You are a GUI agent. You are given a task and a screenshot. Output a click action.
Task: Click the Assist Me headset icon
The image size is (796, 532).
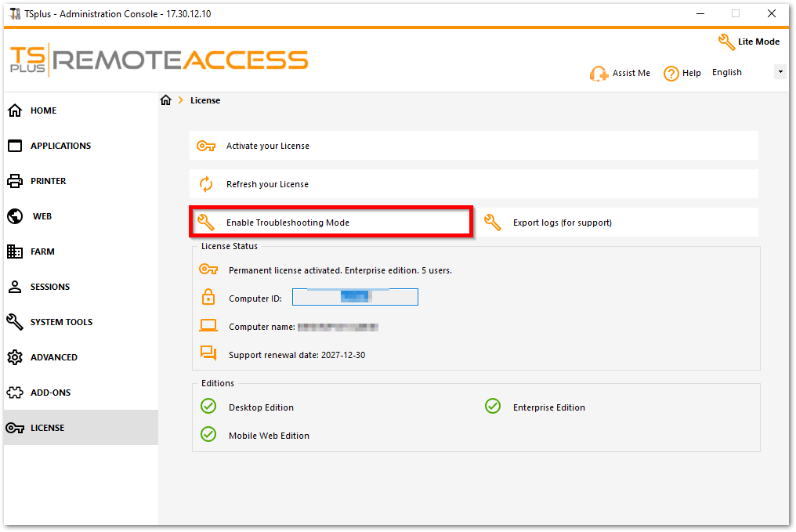(x=599, y=74)
